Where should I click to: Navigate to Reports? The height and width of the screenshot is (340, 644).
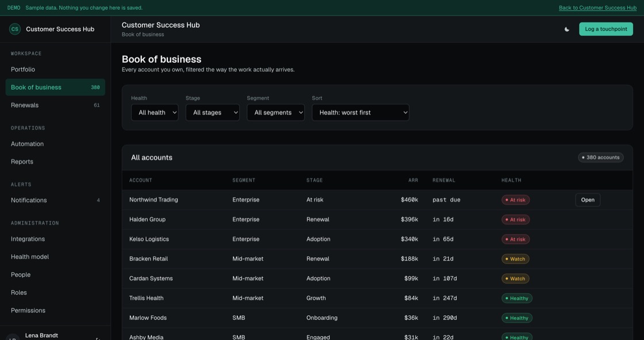[x=55, y=162]
